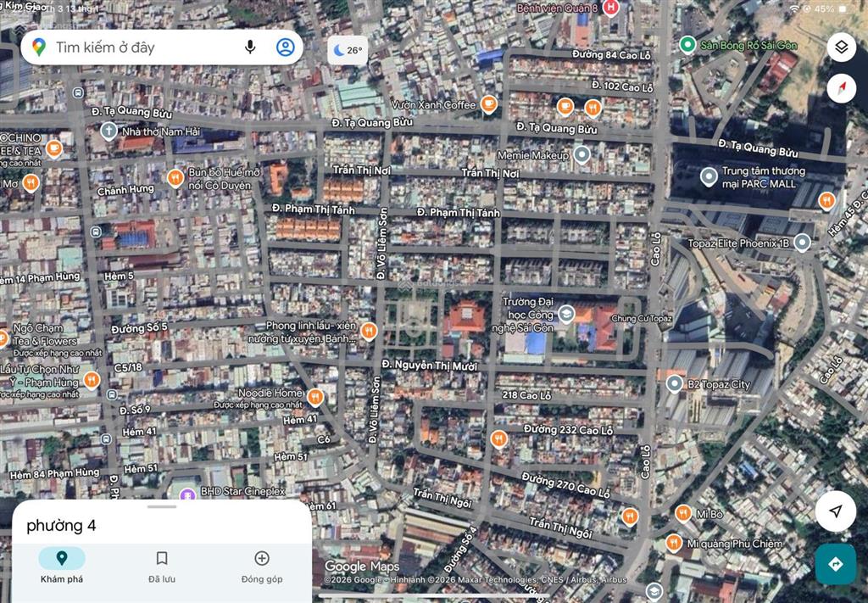Tap the compass to reset north
The width and height of the screenshot is (868, 603).
point(841,88)
